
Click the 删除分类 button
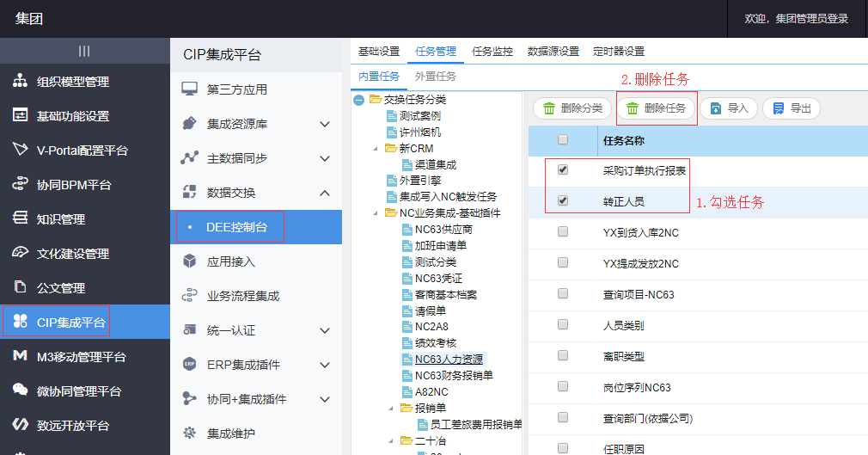[572, 108]
